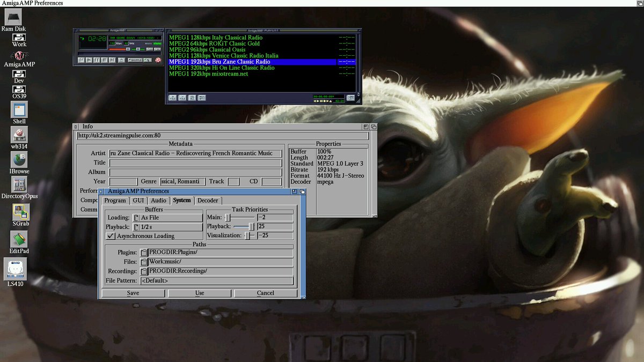Viewport: 644px width, 362px height.
Task: Select Classical Oasis playlist entry
Action: pos(262,50)
